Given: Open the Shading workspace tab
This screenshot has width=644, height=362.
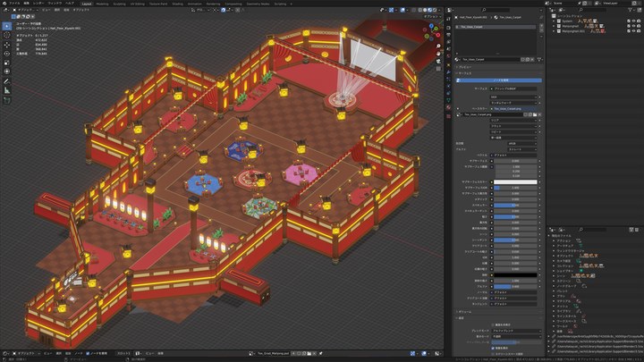Looking at the screenshot, I should pos(178,4).
